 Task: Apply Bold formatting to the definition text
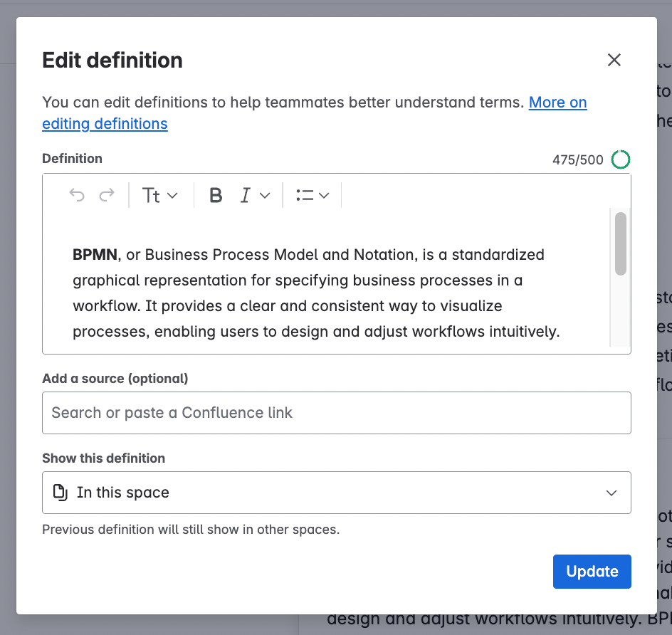point(216,194)
